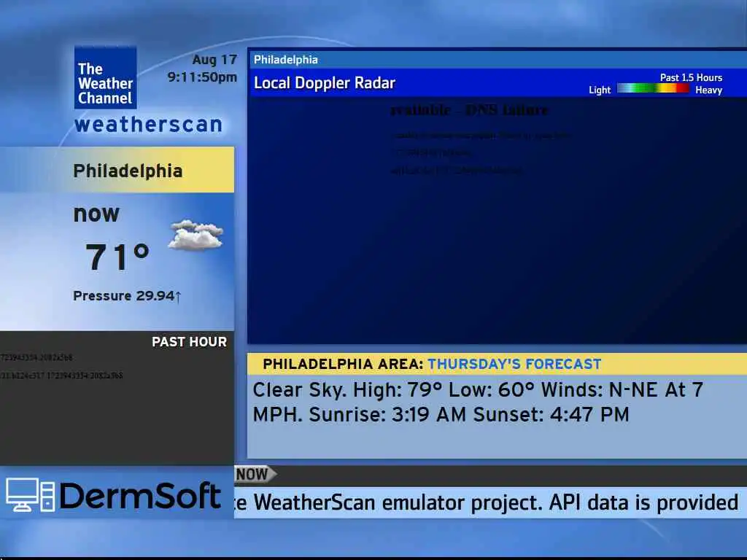Click the Past 1.5 Hours label
Screen dimensions: 747x560
coord(691,77)
